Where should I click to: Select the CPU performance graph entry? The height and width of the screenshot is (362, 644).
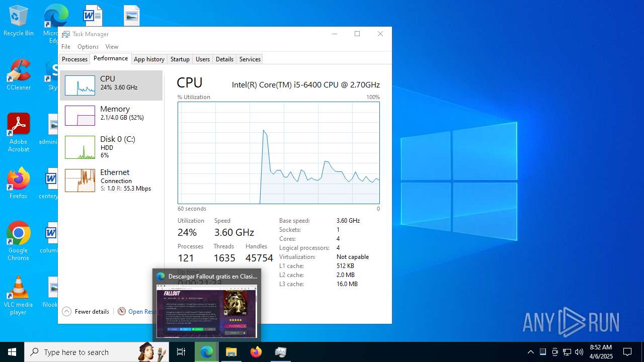pos(111,85)
